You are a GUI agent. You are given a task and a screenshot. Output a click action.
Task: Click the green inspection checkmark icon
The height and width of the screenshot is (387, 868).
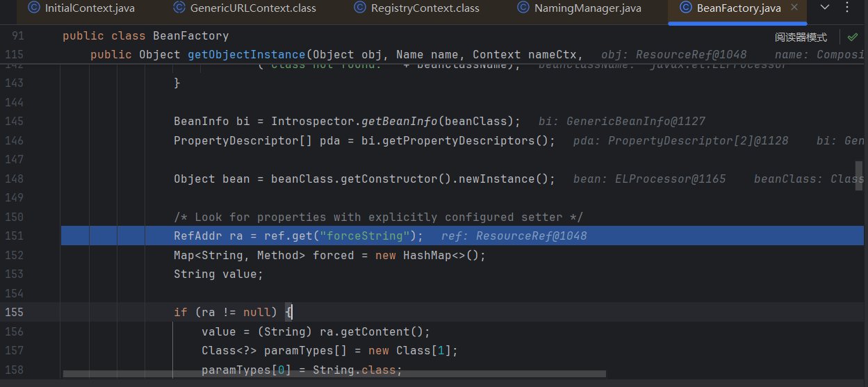coord(853,37)
